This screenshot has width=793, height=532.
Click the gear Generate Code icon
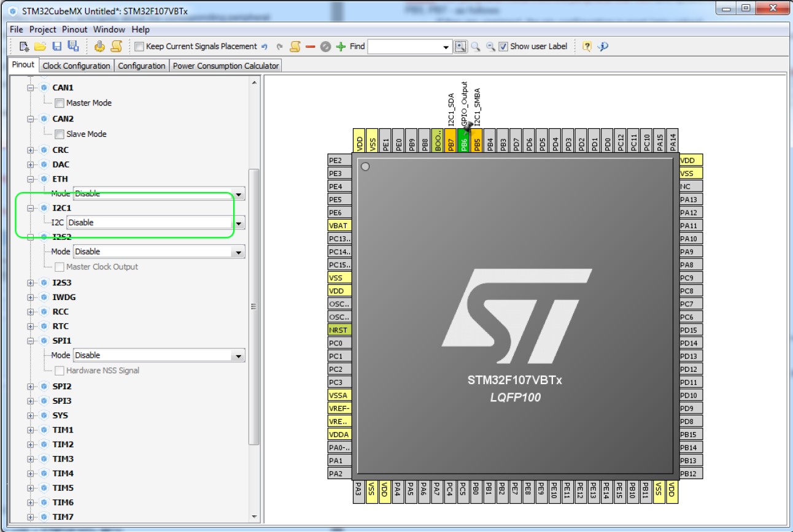coord(99,47)
